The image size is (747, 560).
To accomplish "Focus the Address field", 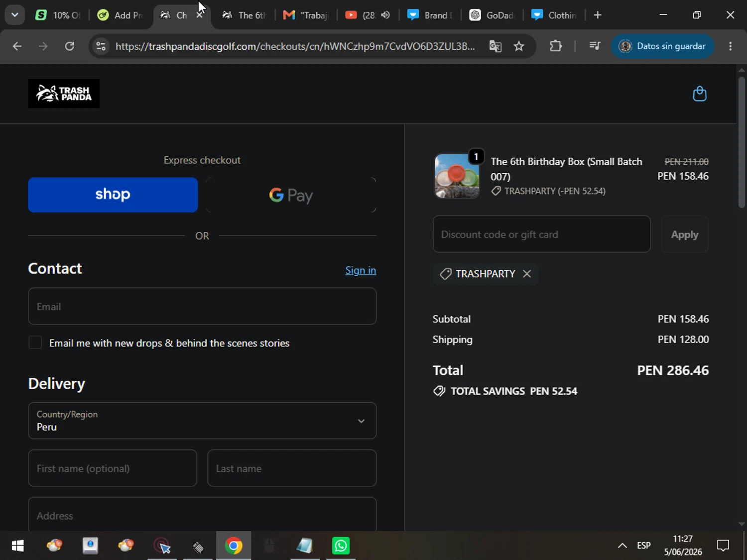I will coord(202,515).
